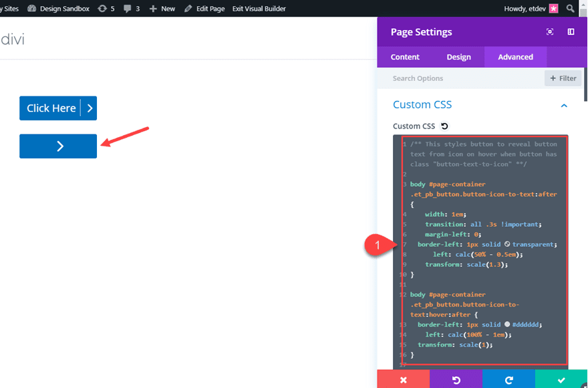Open the admin bar search magnifier

pyautogui.click(x=569, y=9)
